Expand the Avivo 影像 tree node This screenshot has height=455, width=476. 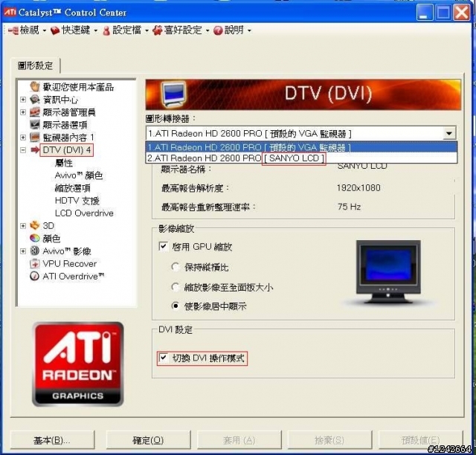pos(23,251)
